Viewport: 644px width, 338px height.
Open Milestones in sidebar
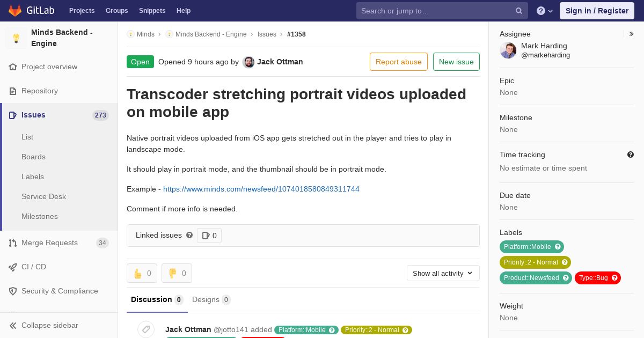pos(40,216)
